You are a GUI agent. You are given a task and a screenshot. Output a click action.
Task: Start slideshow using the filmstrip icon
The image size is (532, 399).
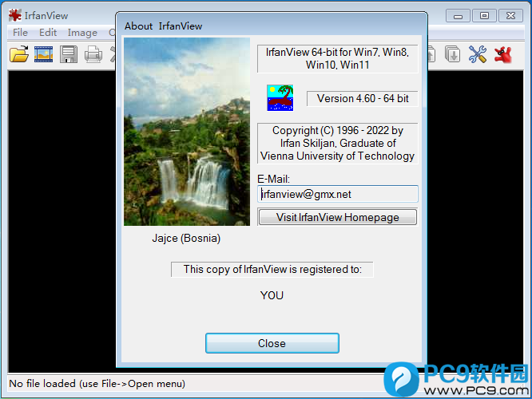(43, 54)
